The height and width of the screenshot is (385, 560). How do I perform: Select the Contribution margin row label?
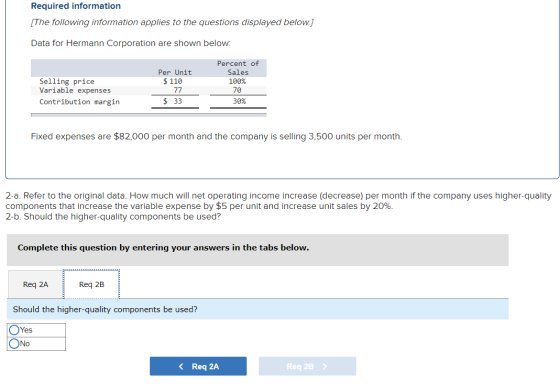[x=79, y=102]
